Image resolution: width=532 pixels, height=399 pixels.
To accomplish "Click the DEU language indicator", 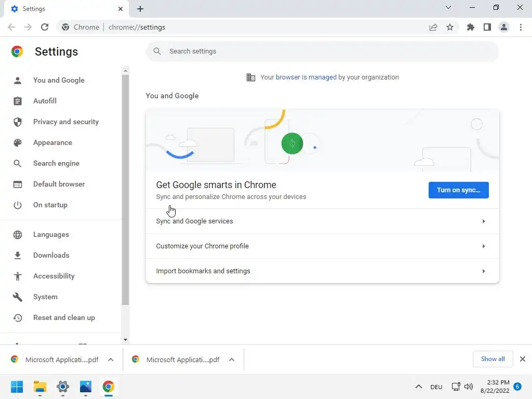I will point(436,387).
